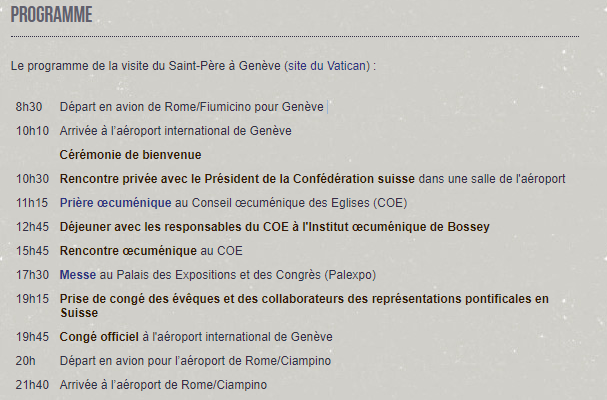Click the 17h30 time label
The image size is (607, 400).
pos(32,275)
